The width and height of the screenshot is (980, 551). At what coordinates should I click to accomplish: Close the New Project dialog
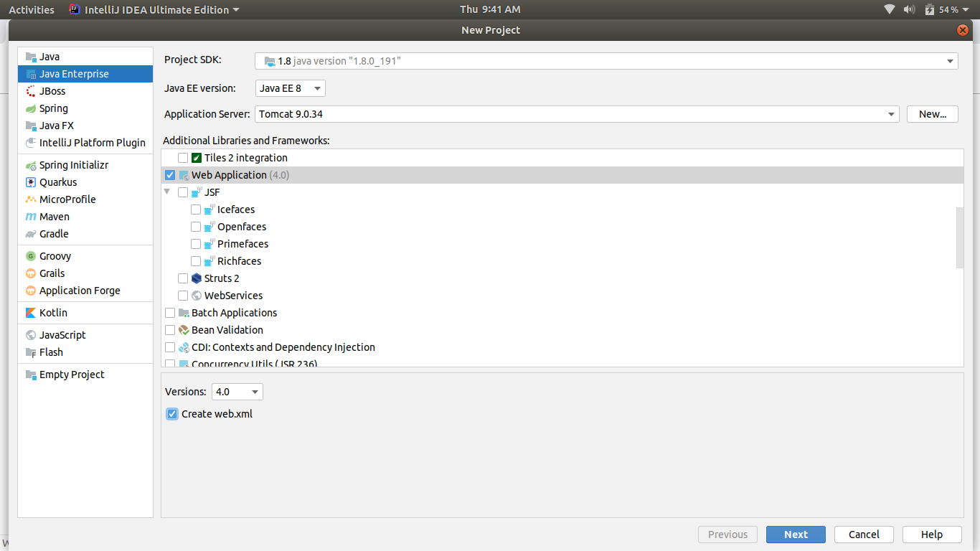(963, 30)
